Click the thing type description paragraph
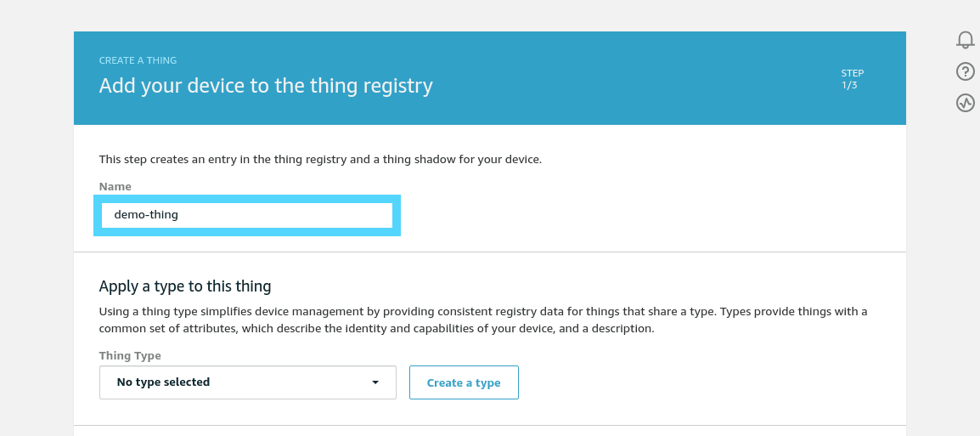This screenshot has width=980, height=436. (x=482, y=320)
